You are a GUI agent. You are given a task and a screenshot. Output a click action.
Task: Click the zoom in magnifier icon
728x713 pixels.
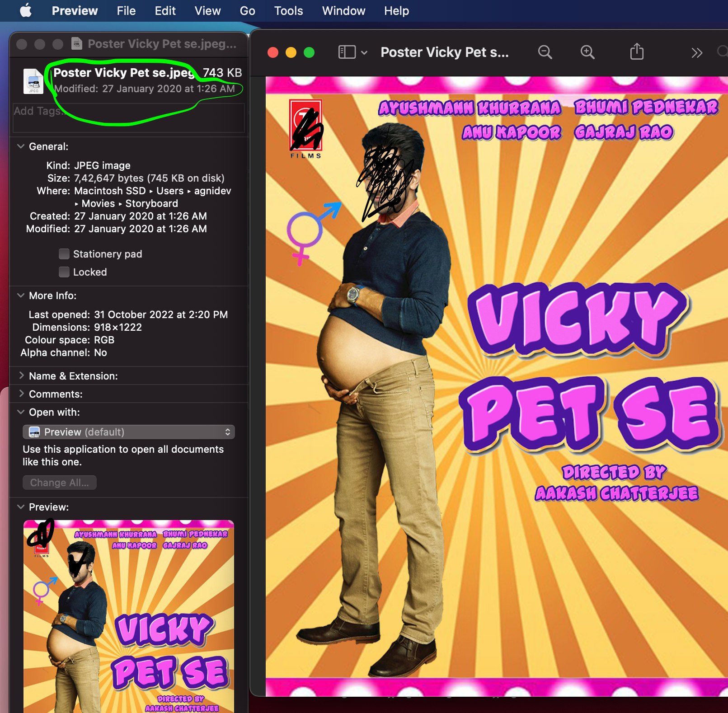[x=587, y=52]
